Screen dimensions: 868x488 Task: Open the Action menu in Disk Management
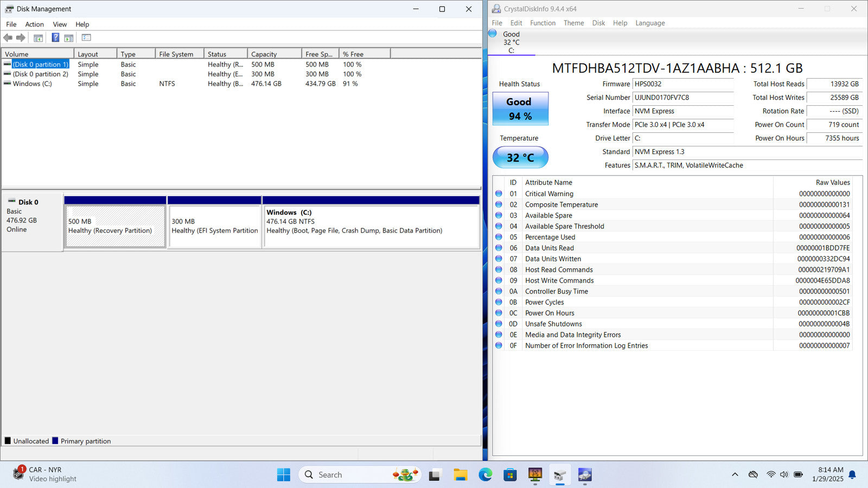click(x=34, y=24)
